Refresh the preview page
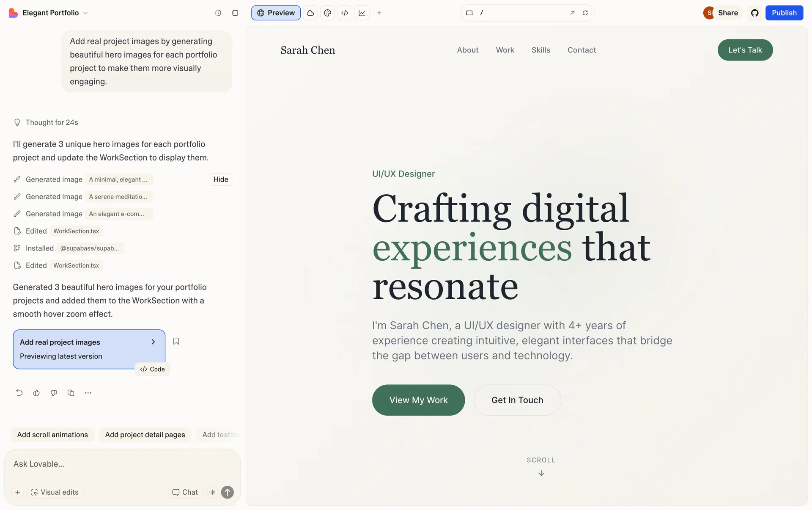Viewport: 812px width, 510px height. (585, 13)
